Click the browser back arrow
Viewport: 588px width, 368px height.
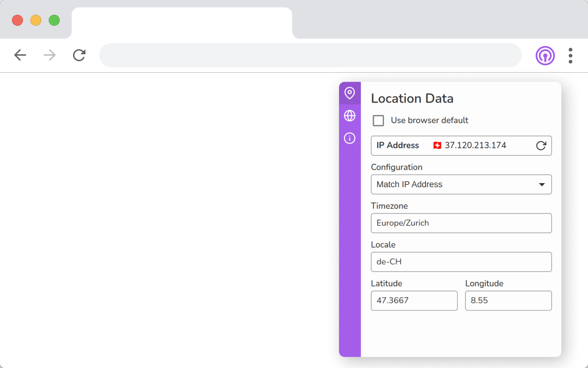click(20, 56)
